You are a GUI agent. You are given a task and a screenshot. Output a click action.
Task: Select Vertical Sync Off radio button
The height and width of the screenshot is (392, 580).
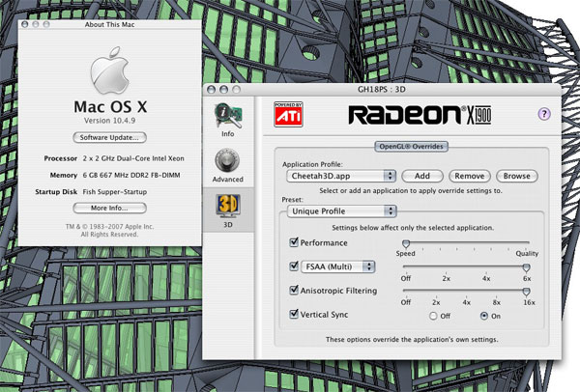click(x=433, y=316)
